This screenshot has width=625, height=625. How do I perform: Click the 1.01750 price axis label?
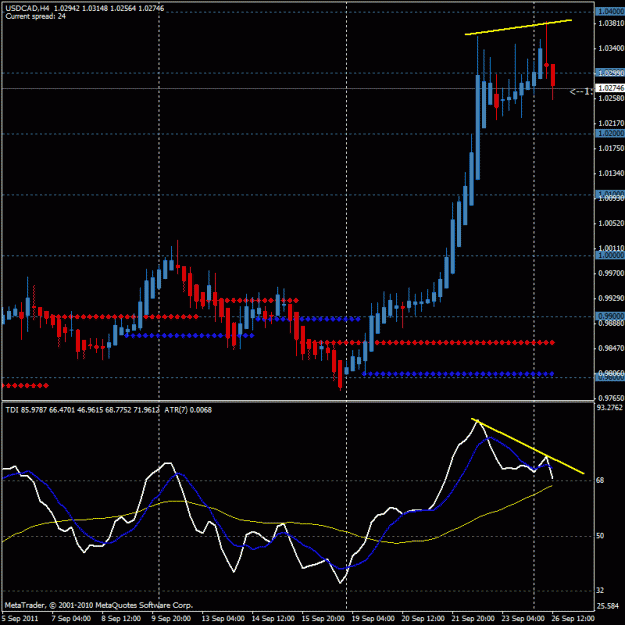click(x=611, y=148)
